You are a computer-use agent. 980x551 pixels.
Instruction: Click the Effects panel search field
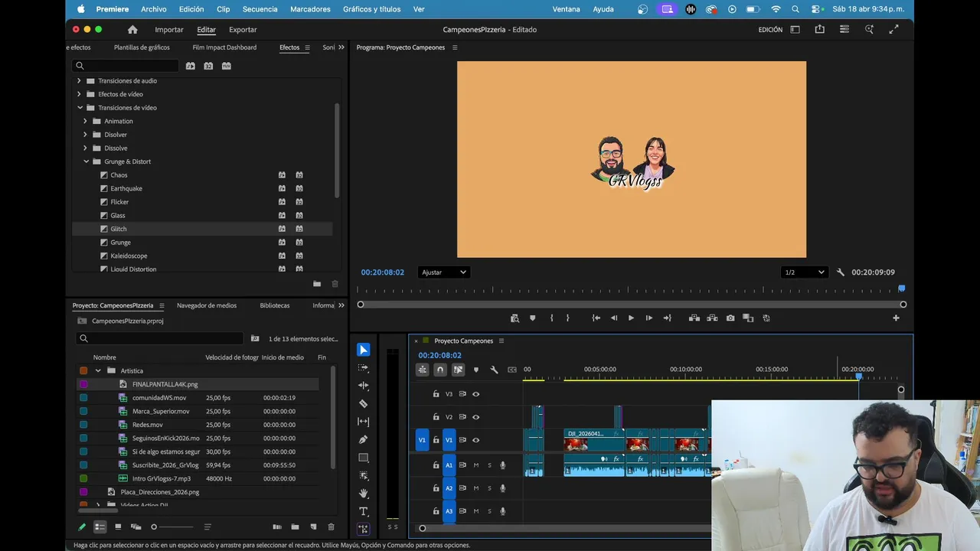coord(126,66)
